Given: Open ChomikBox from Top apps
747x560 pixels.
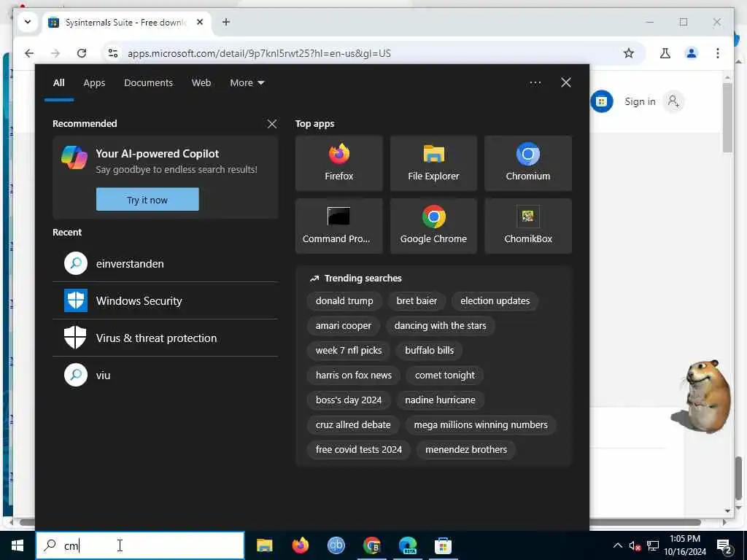Looking at the screenshot, I should [528, 226].
